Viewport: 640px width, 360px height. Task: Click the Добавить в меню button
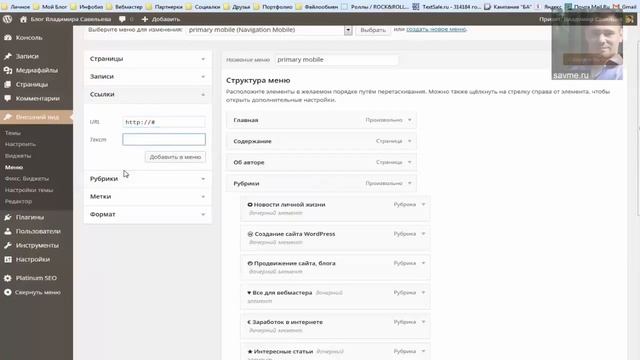(175, 157)
